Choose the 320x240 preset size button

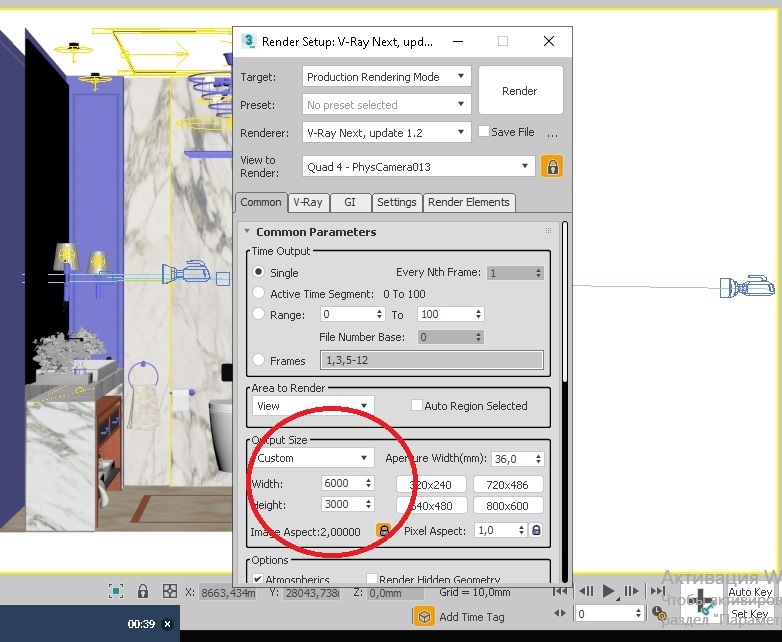(431, 484)
